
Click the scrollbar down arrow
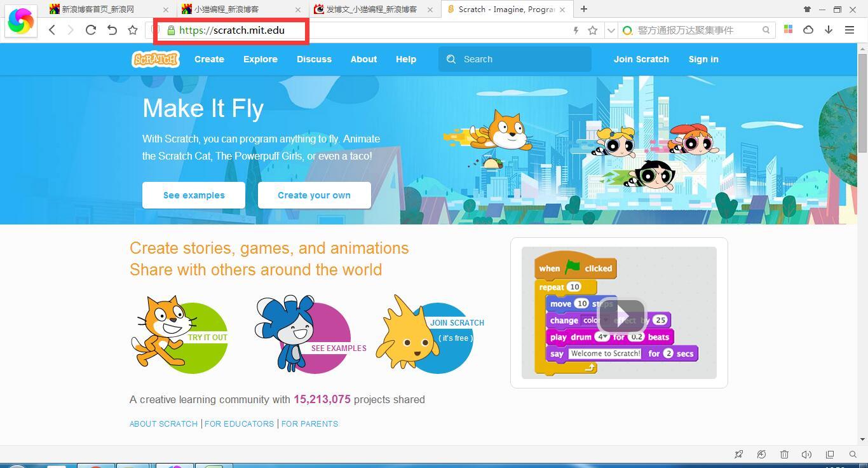pyautogui.click(x=862, y=439)
